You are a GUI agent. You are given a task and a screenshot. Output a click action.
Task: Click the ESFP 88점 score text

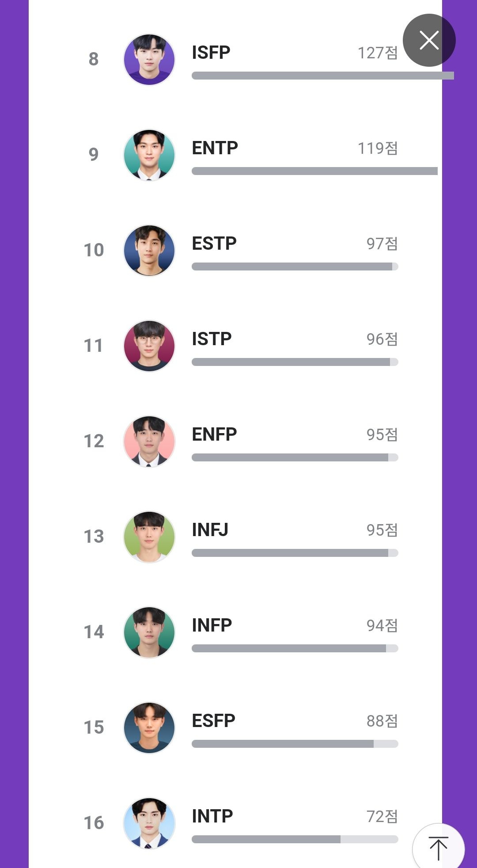(x=382, y=721)
